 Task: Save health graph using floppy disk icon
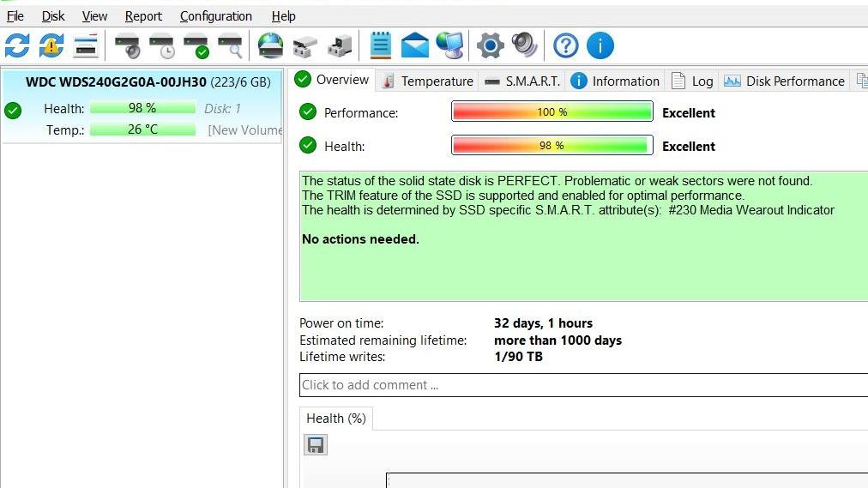[316, 445]
